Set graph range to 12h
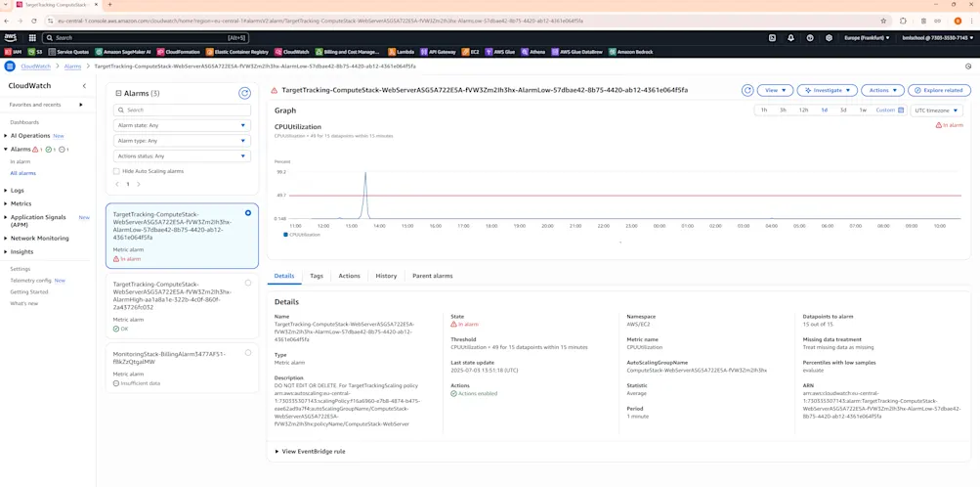980x487 pixels. (x=803, y=111)
